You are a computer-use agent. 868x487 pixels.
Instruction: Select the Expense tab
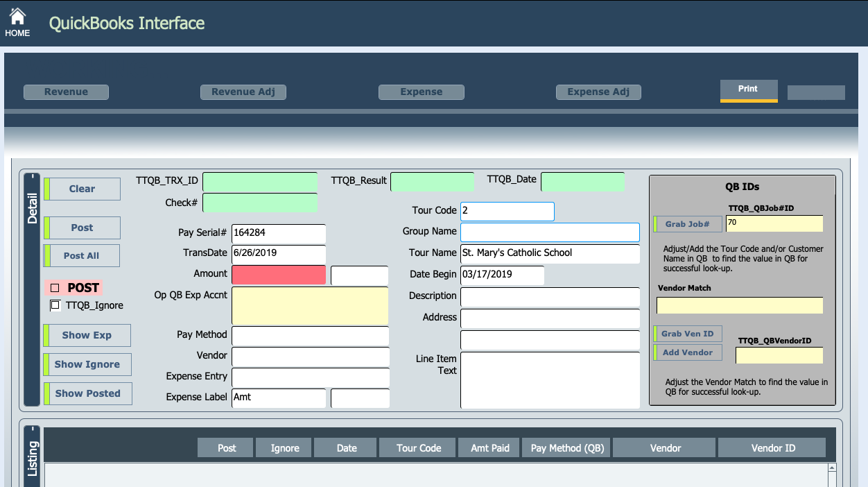[422, 92]
